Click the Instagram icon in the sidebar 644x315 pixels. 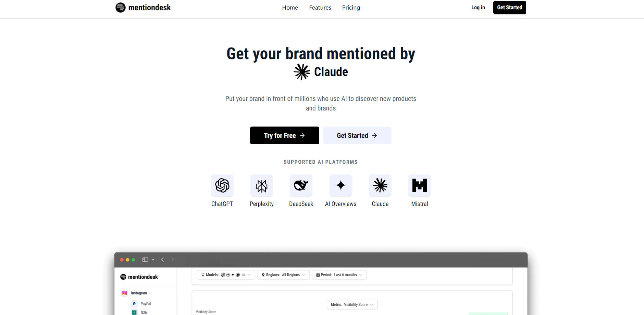tap(125, 293)
